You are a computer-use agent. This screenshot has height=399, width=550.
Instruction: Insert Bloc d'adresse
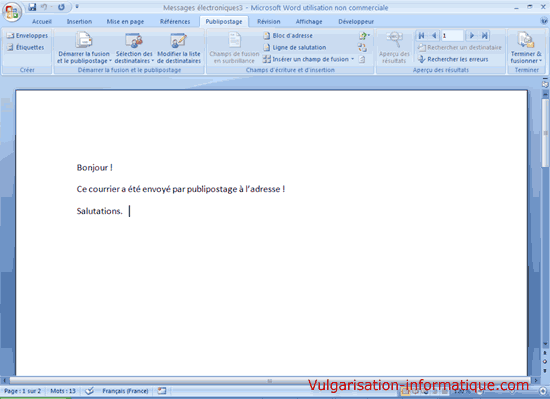[x=288, y=35]
